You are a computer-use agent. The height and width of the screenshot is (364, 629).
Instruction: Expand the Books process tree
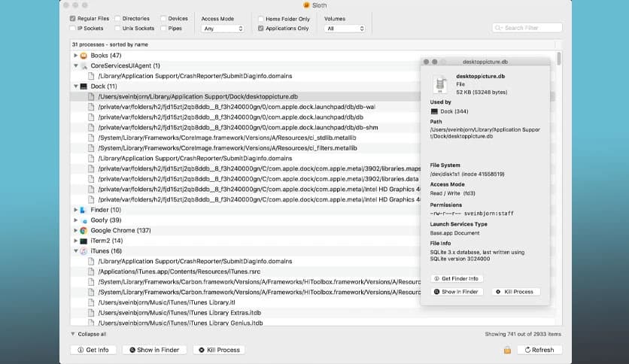click(75, 56)
